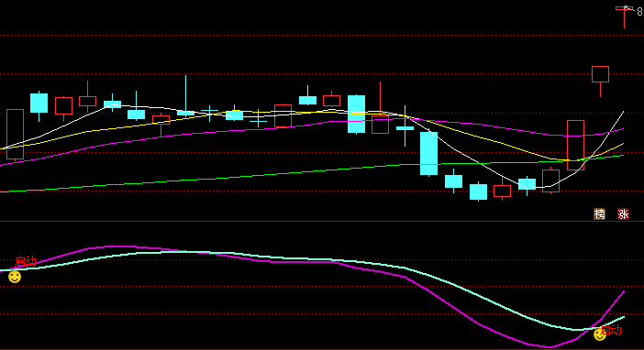Click the 涨 badge icon
Screen dimensions: 644x350
coord(623,213)
